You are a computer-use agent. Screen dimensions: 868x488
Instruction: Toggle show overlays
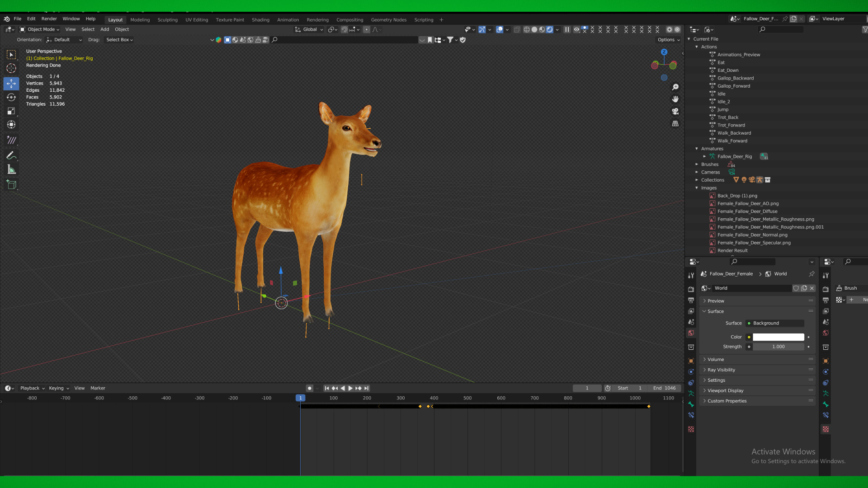500,29
